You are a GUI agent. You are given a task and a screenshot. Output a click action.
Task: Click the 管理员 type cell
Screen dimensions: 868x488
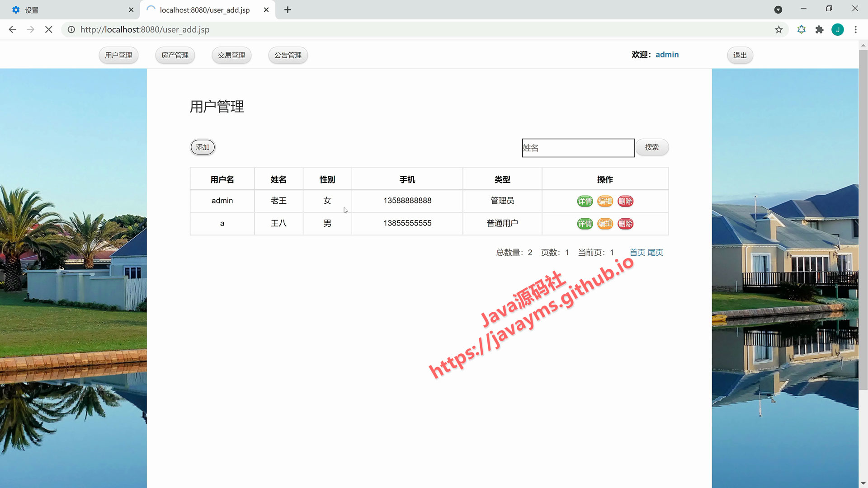(502, 201)
